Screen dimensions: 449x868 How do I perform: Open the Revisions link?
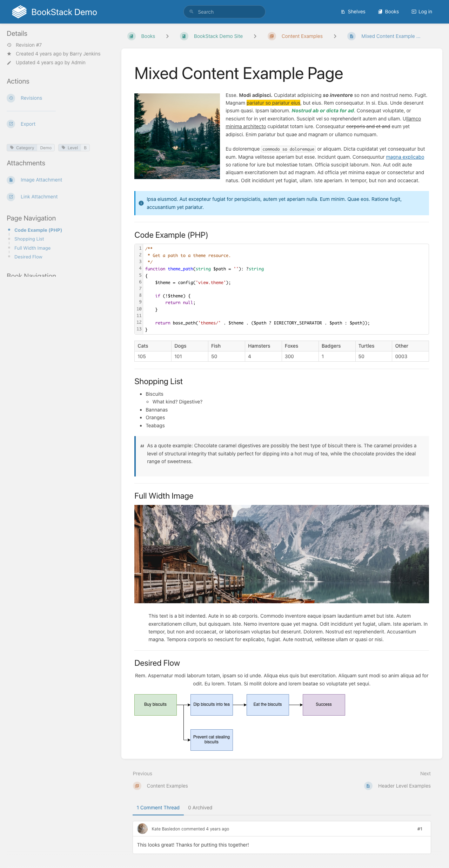click(x=31, y=98)
